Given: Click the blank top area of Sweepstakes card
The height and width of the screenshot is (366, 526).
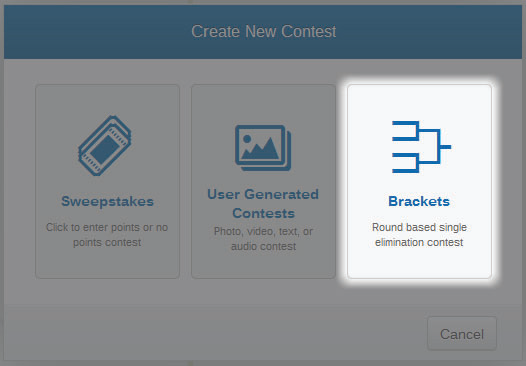Looking at the screenshot, I should click(x=107, y=99).
